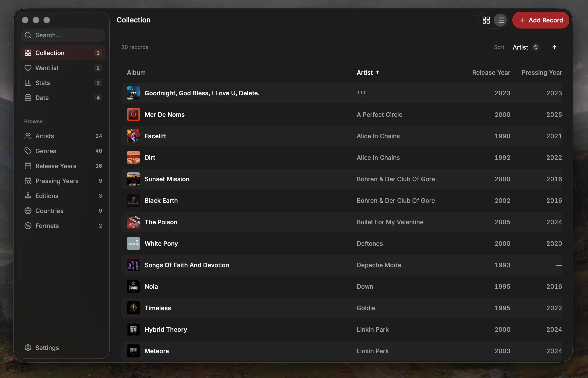
Task: Click the Formats disc icon
Action: click(x=28, y=226)
